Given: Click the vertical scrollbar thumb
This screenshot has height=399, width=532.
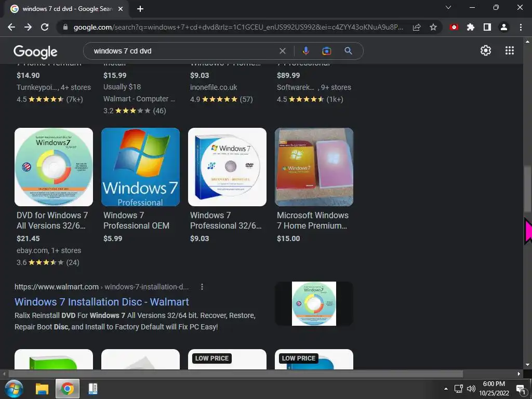Looking at the screenshot, I should (x=527, y=190).
